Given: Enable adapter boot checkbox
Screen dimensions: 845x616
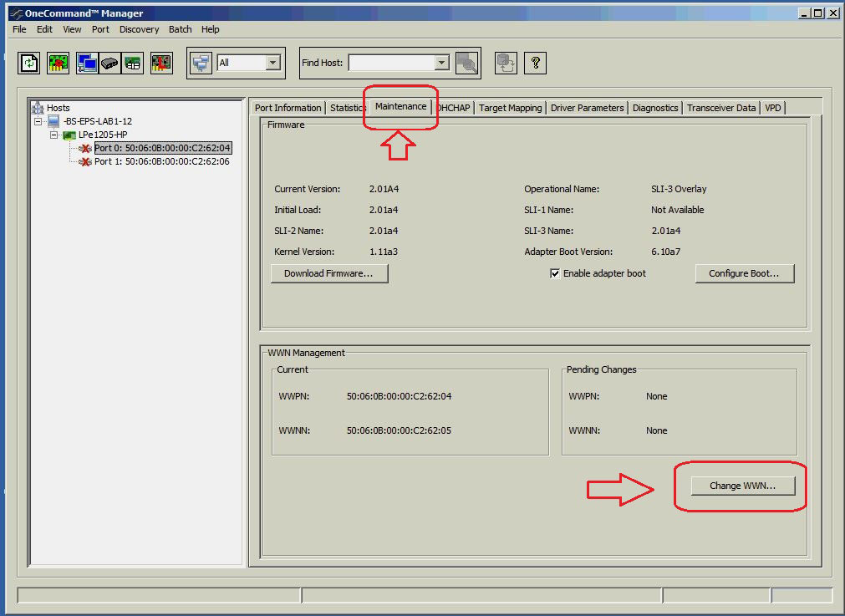Looking at the screenshot, I should [x=554, y=273].
